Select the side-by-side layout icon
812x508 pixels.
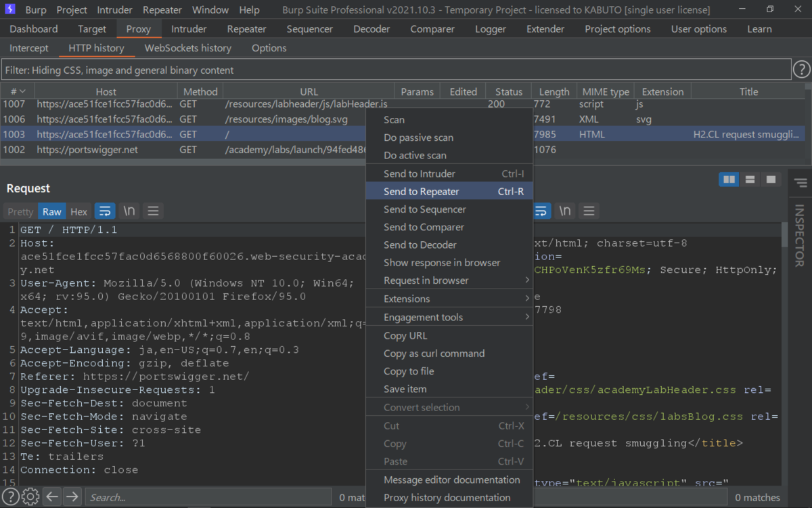tap(729, 179)
